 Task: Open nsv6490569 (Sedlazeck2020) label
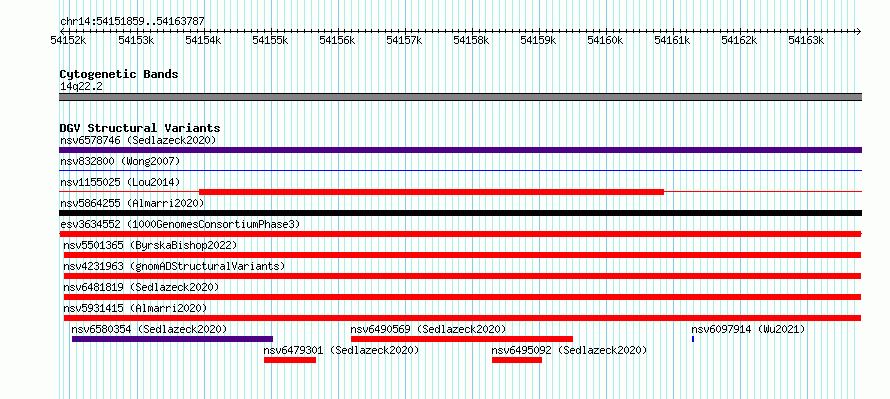tap(428, 329)
